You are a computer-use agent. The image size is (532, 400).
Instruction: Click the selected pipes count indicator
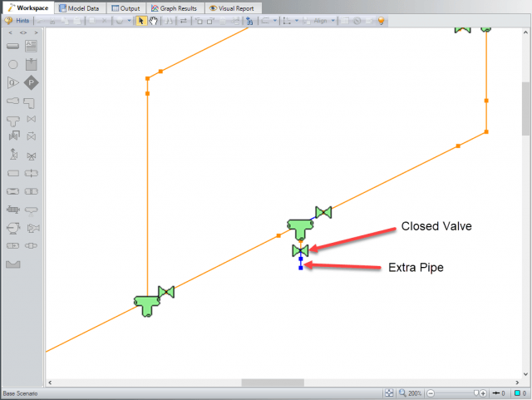(x=499, y=393)
